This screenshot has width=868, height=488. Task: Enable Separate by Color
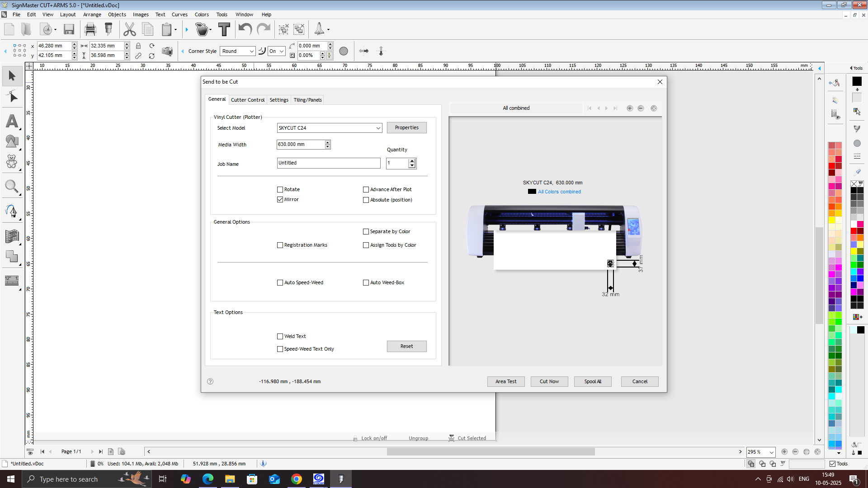[x=366, y=232]
